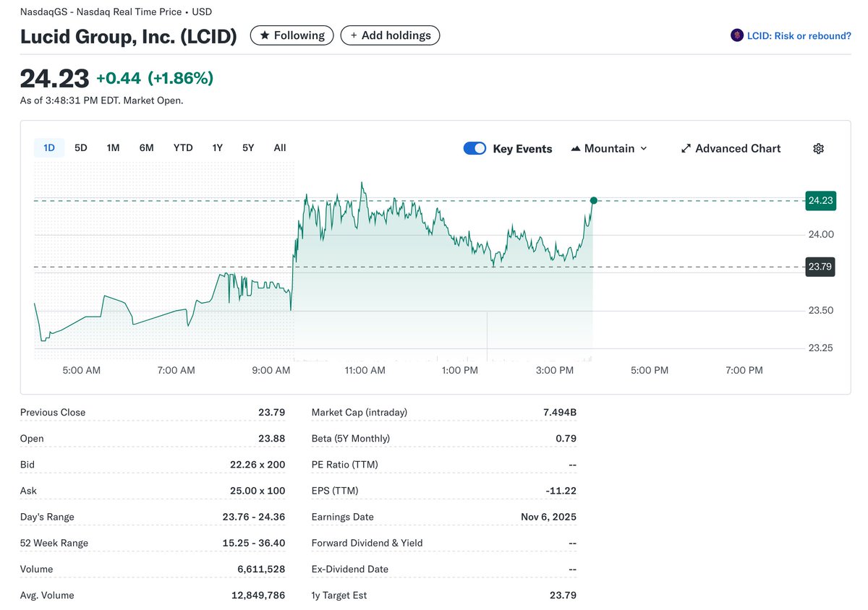Select the 1D time range tab
Screen dimensions: 868x610
49,147
